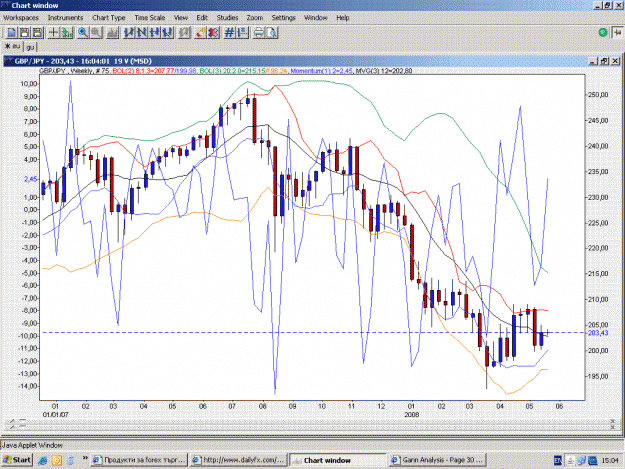Click the blue 2,45 momentum value
The height and width of the screenshot is (469, 625).
point(31,179)
